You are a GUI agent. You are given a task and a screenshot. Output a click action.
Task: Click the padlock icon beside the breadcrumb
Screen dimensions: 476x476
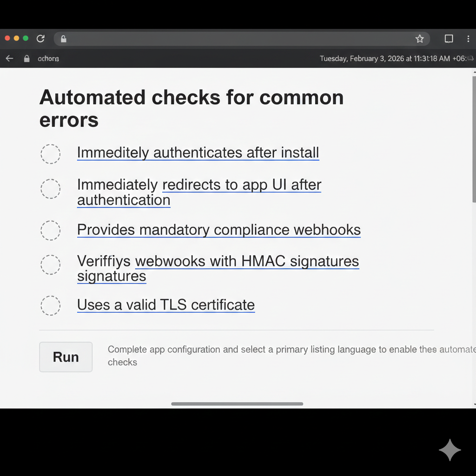point(26,58)
